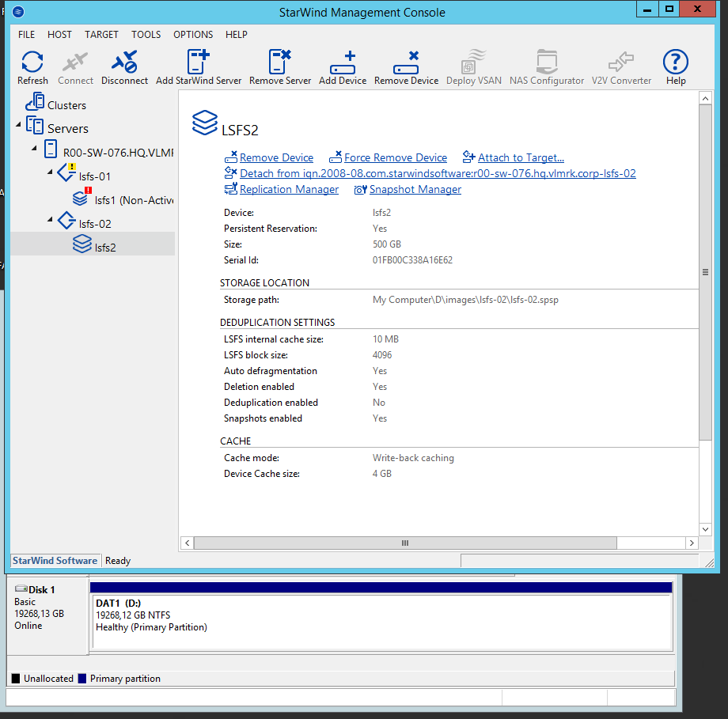Select the lsfs2 tree item label

pos(105,248)
